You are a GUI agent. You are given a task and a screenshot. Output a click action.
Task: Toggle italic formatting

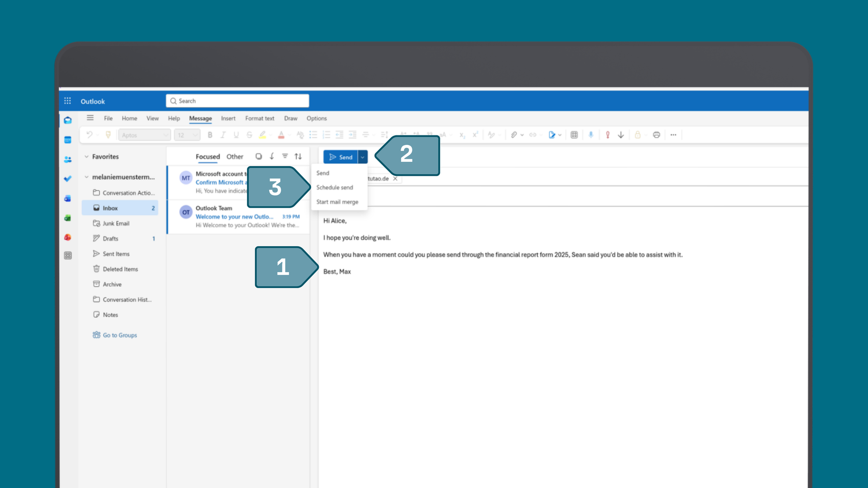(x=223, y=135)
